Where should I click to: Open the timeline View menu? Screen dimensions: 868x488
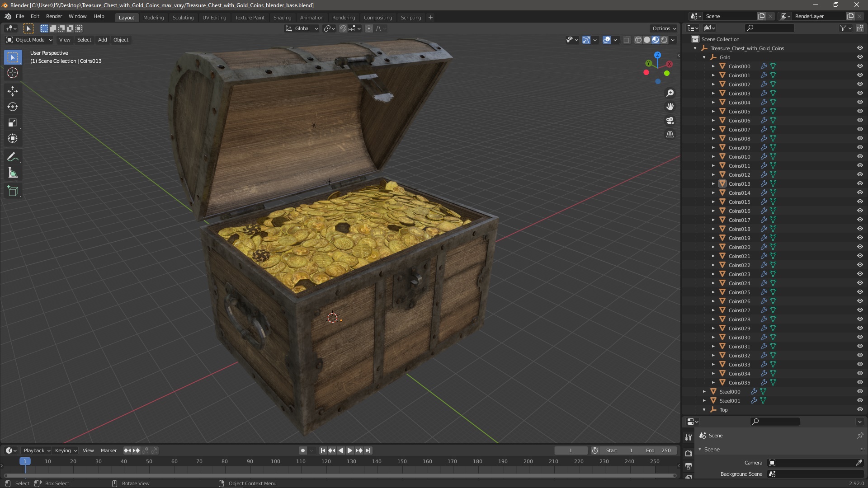pos(88,450)
